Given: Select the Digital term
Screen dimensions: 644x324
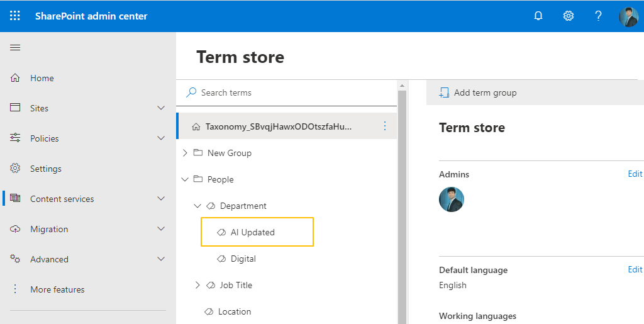Looking at the screenshot, I should [x=243, y=259].
